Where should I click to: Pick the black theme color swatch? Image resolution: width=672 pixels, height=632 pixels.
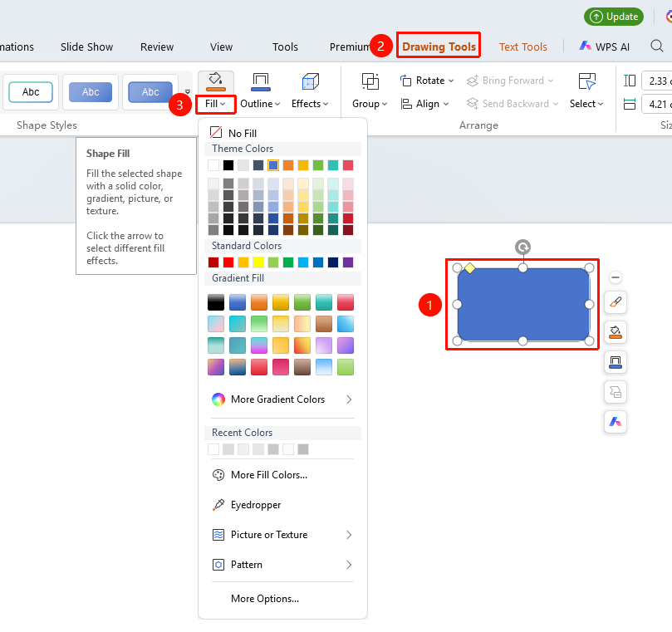(x=228, y=165)
